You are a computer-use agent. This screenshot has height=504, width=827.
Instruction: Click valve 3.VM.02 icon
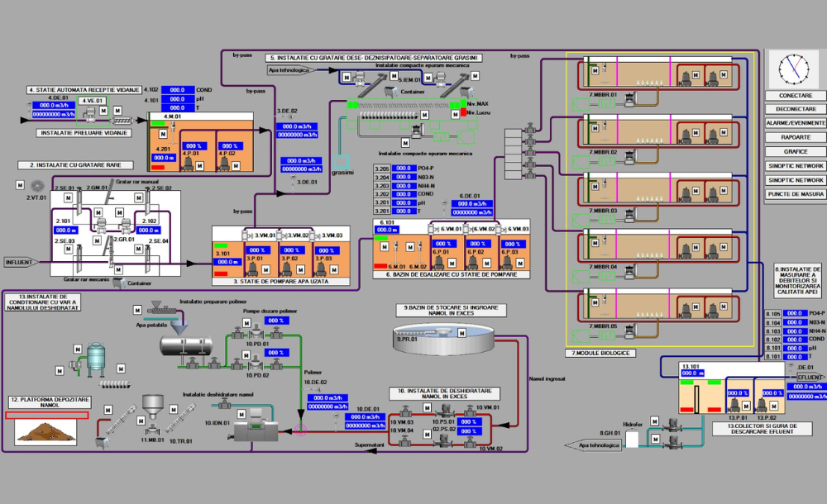point(282,235)
